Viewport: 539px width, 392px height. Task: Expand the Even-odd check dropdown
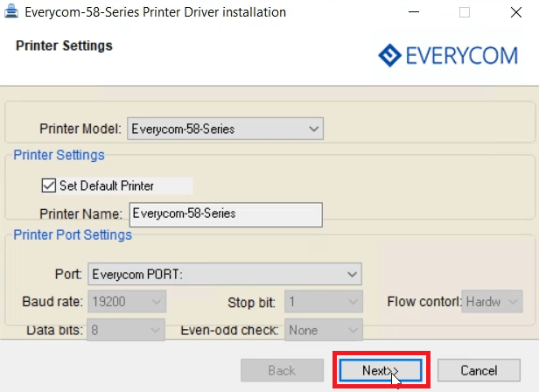pyautogui.click(x=323, y=330)
